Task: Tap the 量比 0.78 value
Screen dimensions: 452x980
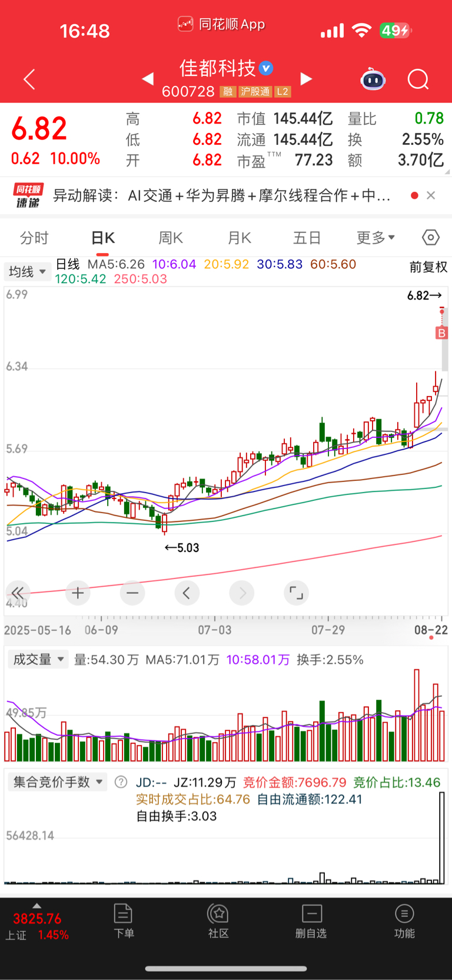Action: click(x=429, y=118)
